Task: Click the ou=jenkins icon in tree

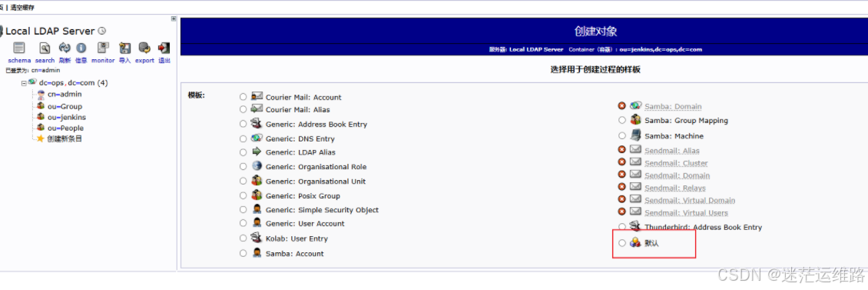Action: (41, 117)
